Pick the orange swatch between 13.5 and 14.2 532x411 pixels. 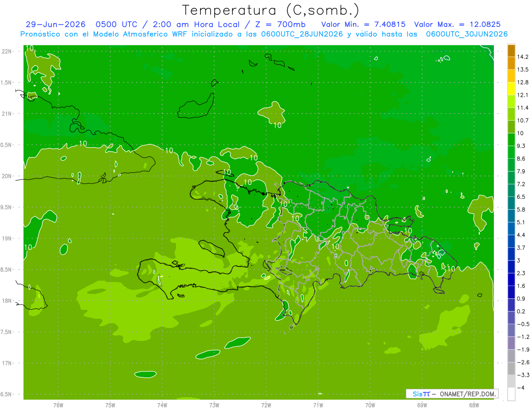[511, 63]
